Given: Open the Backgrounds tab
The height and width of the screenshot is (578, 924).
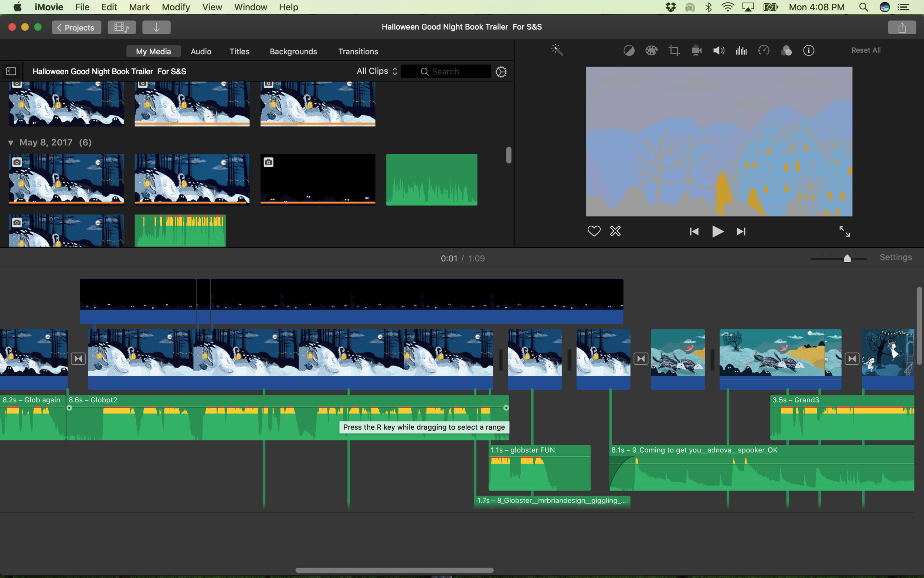Looking at the screenshot, I should [293, 51].
